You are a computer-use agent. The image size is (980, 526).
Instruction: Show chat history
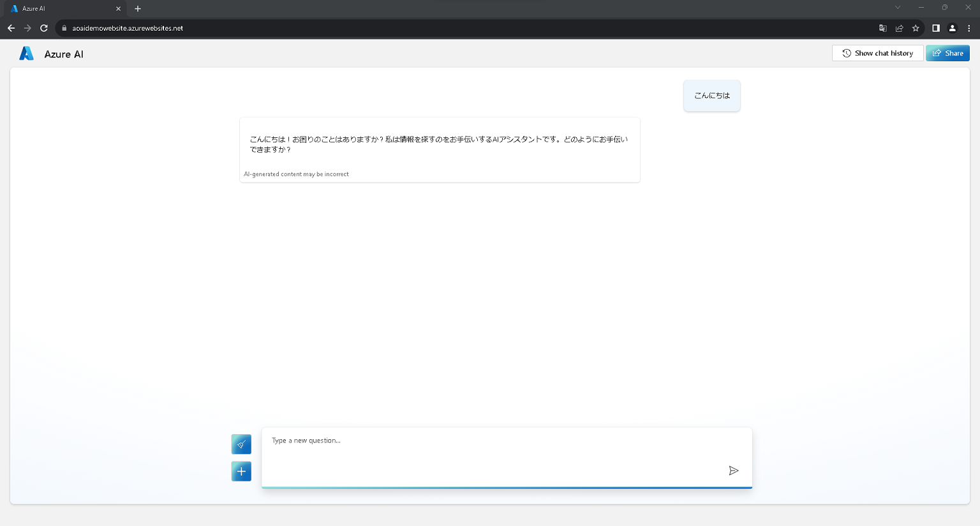click(x=877, y=53)
